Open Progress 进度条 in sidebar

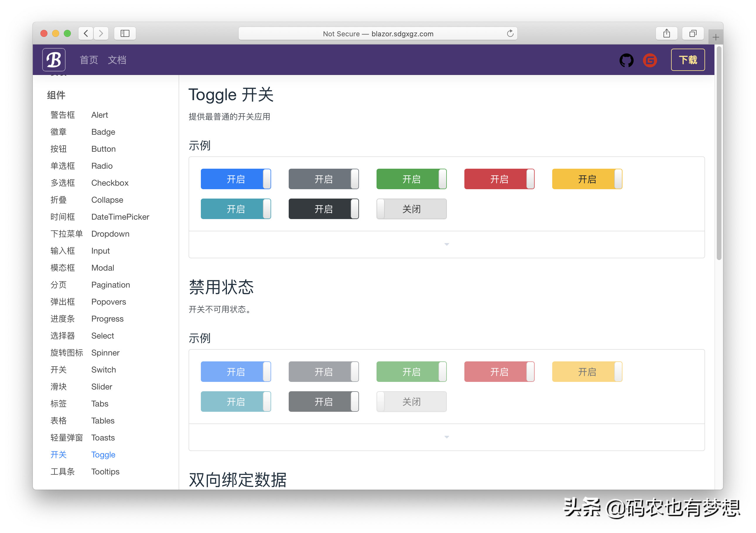tap(87, 319)
